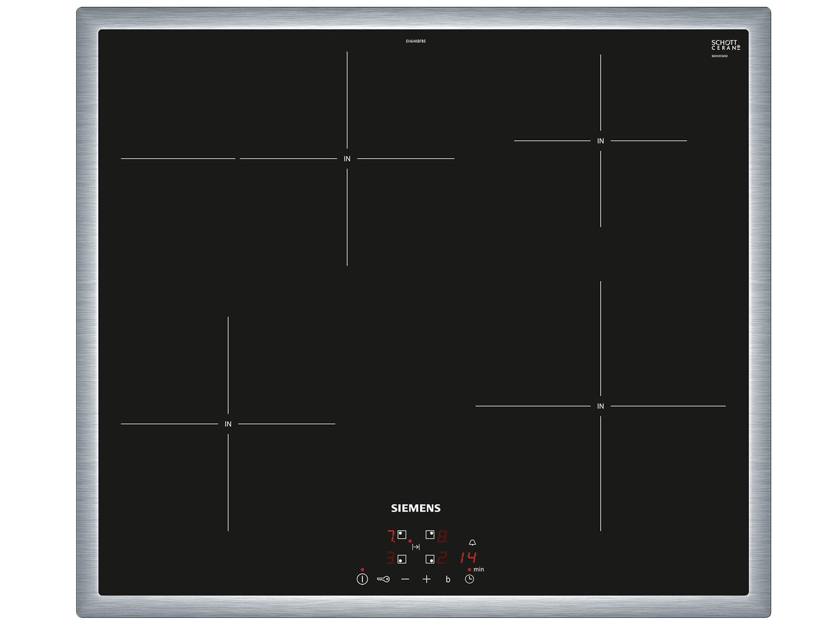Touch the IN marker on bottom-left zone

(228, 424)
